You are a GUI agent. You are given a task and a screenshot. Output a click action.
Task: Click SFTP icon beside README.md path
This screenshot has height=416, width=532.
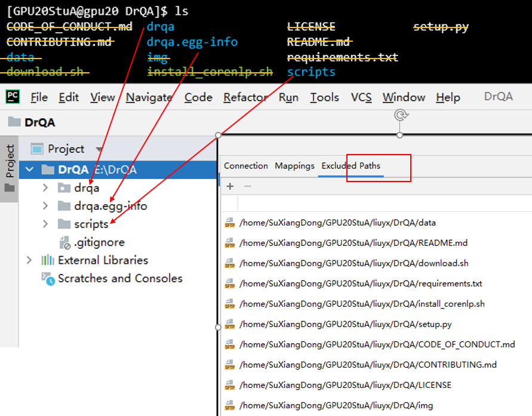(230, 243)
